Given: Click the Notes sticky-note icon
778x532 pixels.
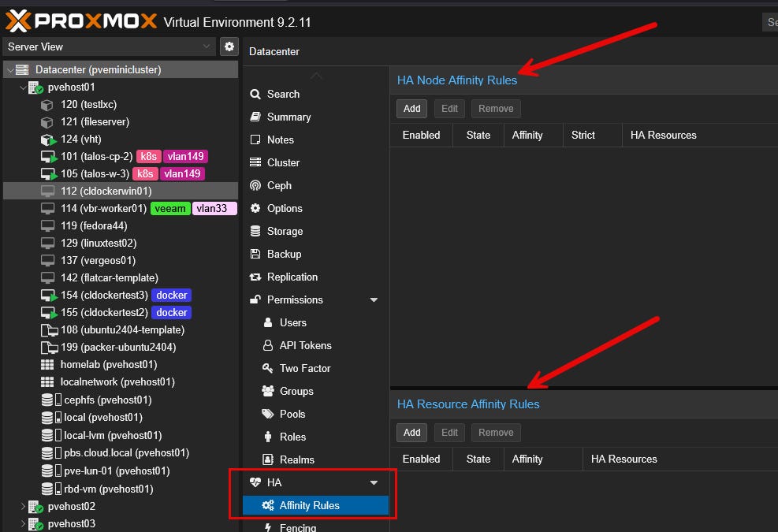Looking at the screenshot, I should click(255, 140).
